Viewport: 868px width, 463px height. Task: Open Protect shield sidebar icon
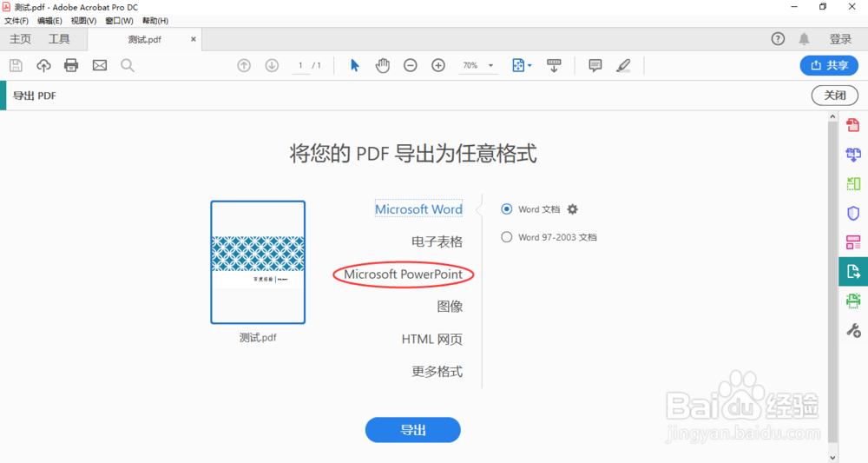click(x=853, y=213)
